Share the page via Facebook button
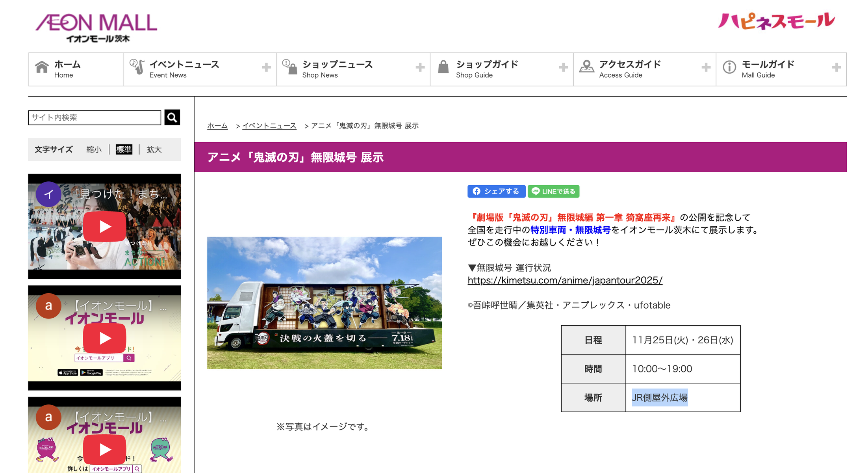The image size is (868, 473). tap(496, 191)
